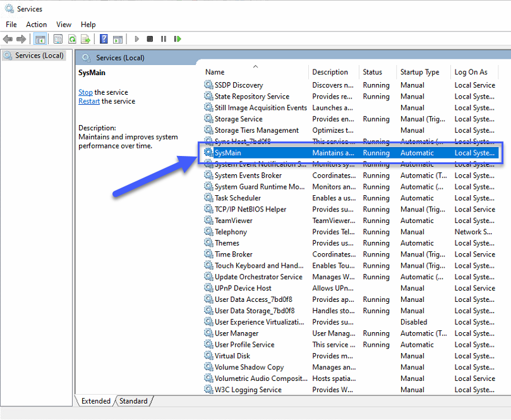Sort by the Name column header

click(255, 71)
